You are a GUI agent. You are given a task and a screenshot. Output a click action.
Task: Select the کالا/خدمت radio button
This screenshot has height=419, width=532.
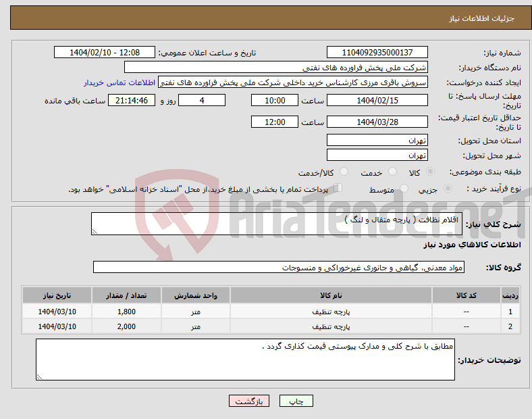(344, 172)
